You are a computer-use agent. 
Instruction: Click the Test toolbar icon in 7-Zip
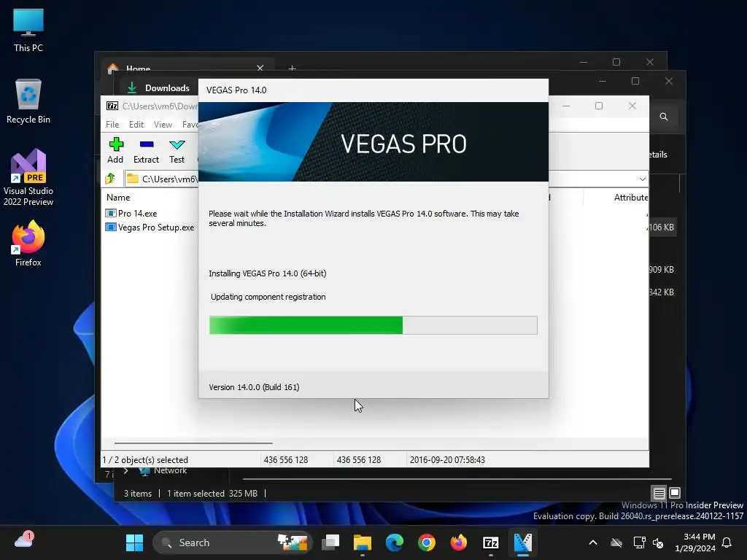tap(177, 150)
